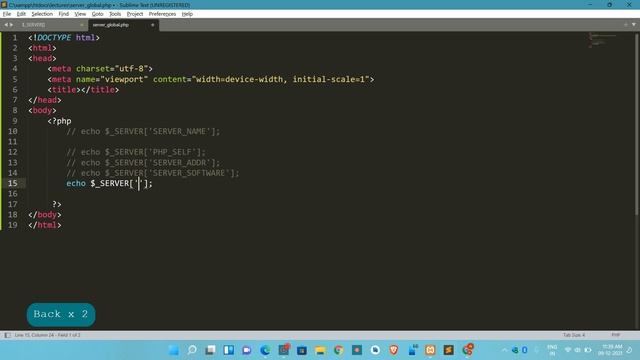This screenshot has height=360, width=640.
Task: Open the Windows Start menu
Action: (x=173, y=350)
